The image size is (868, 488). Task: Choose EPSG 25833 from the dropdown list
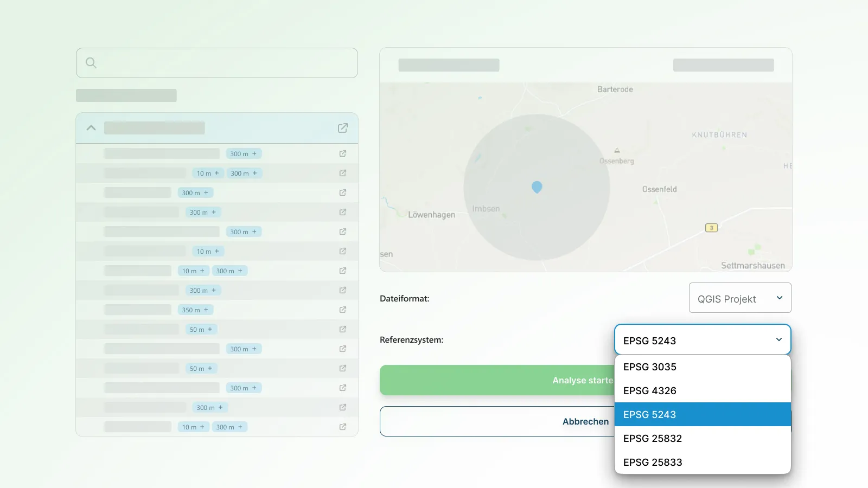click(x=702, y=463)
